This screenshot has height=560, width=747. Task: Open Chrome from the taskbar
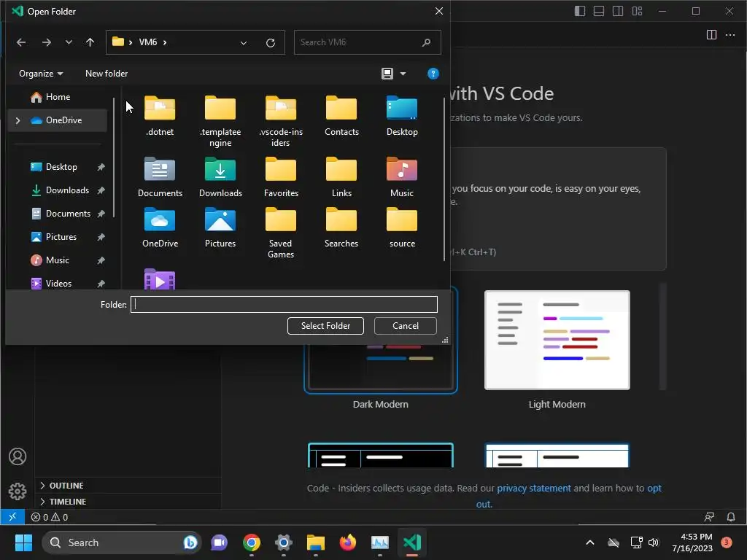point(252,542)
